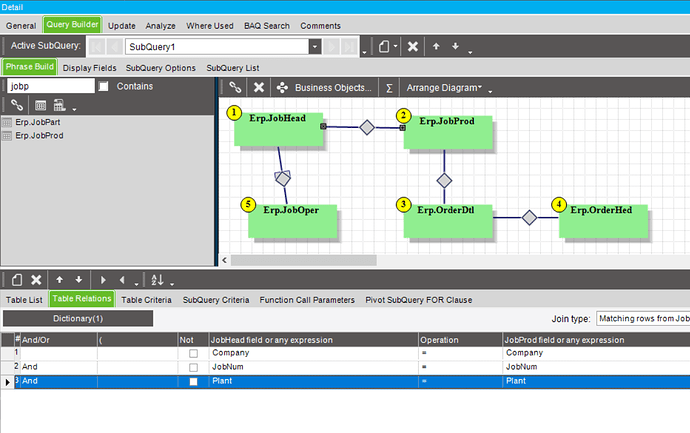Click the sigma summation icon
Screen dimensions: 690x433
coord(389,88)
